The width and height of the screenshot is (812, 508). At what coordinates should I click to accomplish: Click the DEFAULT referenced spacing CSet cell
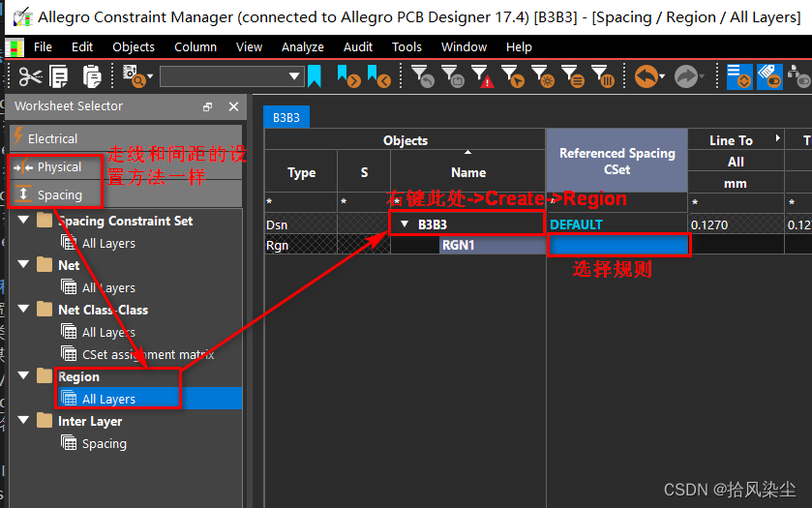tap(617, 224)
